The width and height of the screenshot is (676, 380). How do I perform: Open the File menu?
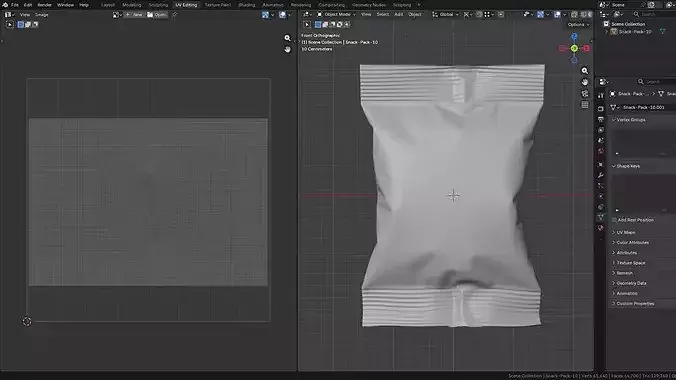[x=15, y=5]
